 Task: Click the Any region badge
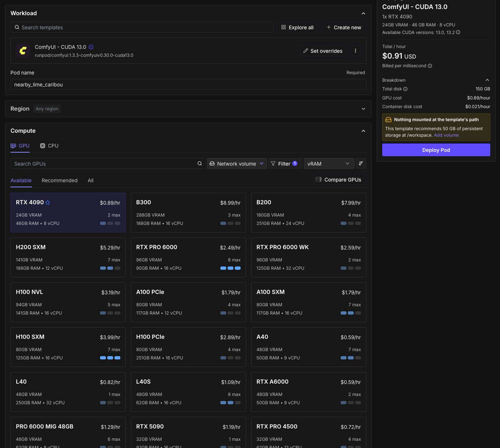click(x=47, y=109)
